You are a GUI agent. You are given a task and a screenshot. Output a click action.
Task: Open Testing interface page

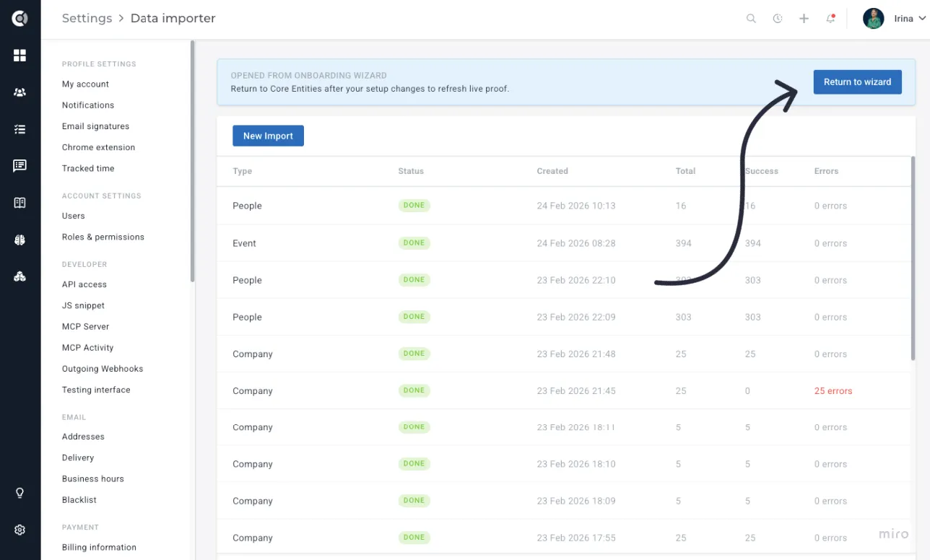click(x=96, y=390)
